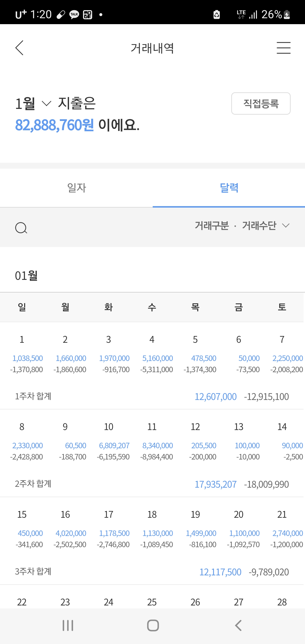Tap the 01월 month heading
The image size is (305, 644).
(26, 275)
